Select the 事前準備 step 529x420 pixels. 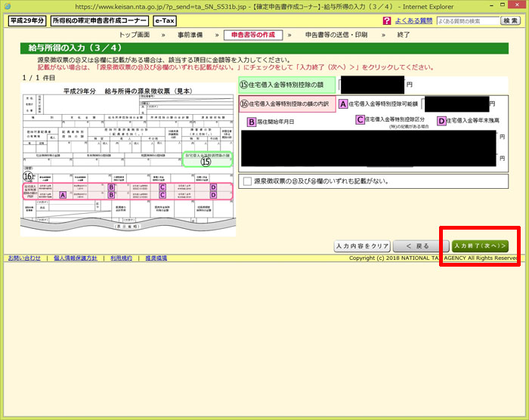click(190, 35)
